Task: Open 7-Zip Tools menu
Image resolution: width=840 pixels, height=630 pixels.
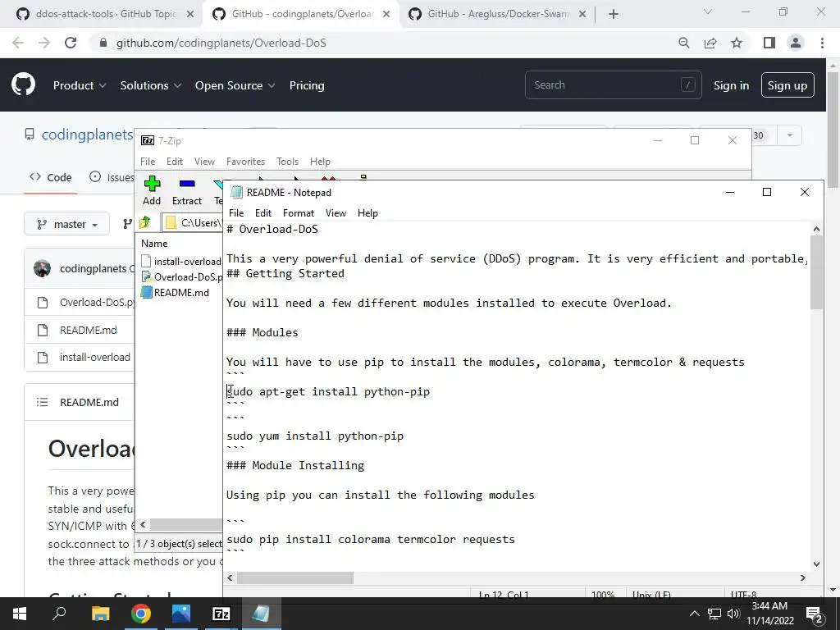Action: tap(287, 162)
